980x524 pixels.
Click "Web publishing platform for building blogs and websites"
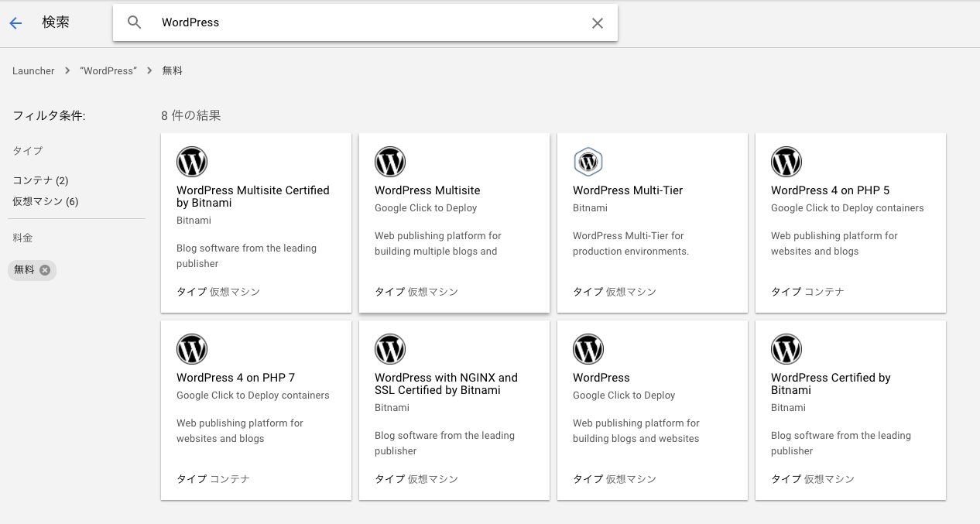(636, 430)
